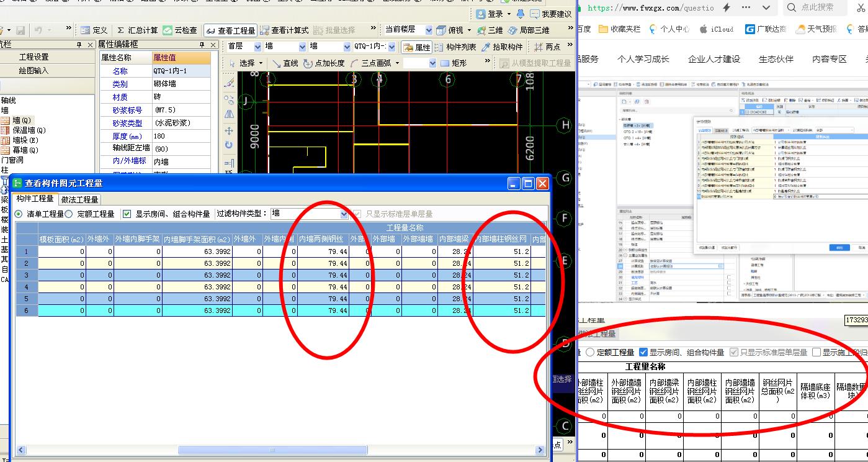This screenshot has width=868, height=462.
Task: Start 云检查 cloud check
Action: tap(181, 30)
